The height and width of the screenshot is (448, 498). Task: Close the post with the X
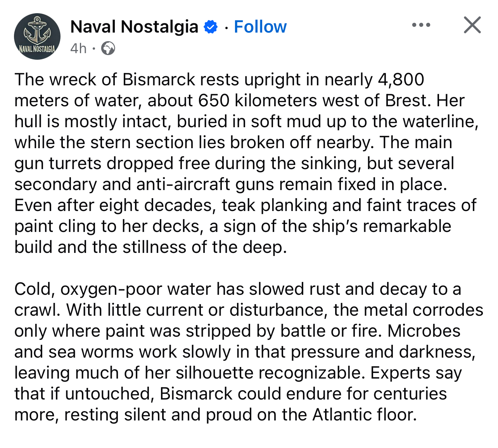point(472,25)
